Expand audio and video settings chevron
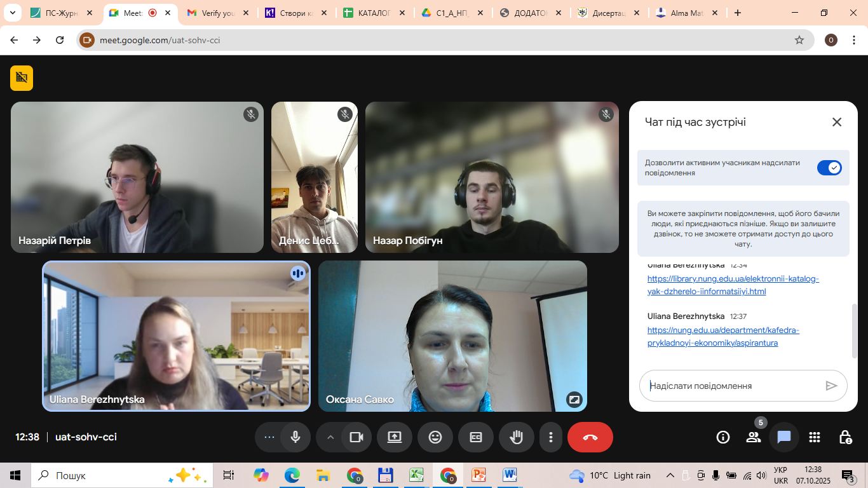The height and width of the screenshot is (488, 868). [330, 437]
